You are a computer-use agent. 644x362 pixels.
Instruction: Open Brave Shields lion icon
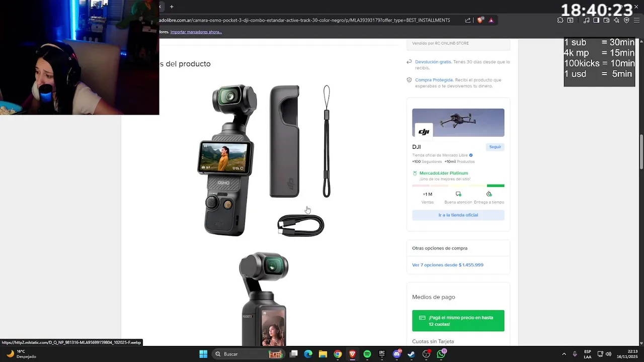(480, 20)
